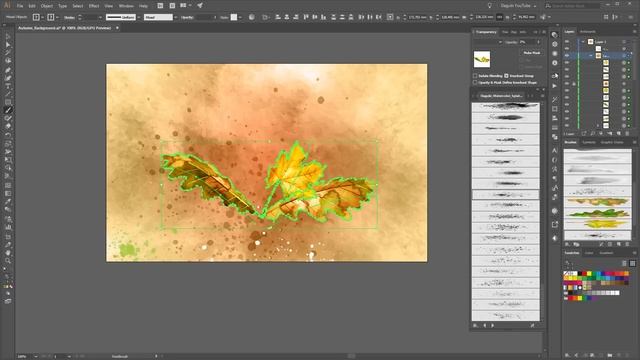Open the brush definition dropdown
The width and height of the screenshot is (640, 360).
coord(176,17)
